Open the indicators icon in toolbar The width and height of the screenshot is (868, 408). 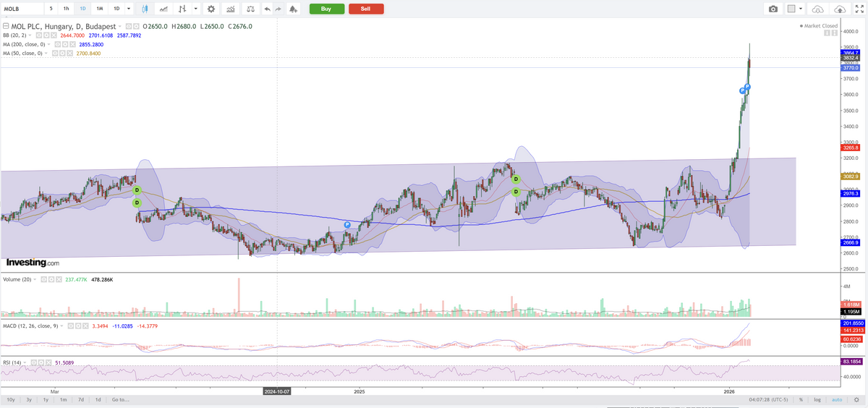pyautogui.click(x=230, y=9)
